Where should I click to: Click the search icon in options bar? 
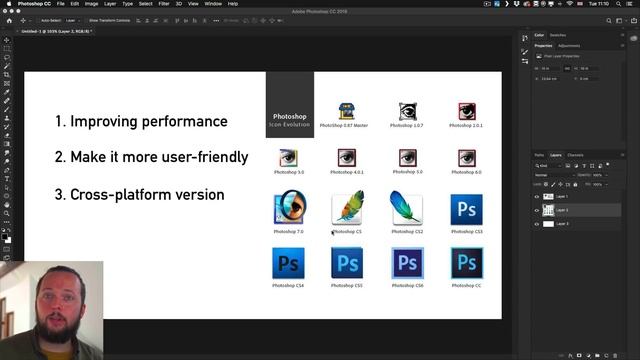point(609,20)
